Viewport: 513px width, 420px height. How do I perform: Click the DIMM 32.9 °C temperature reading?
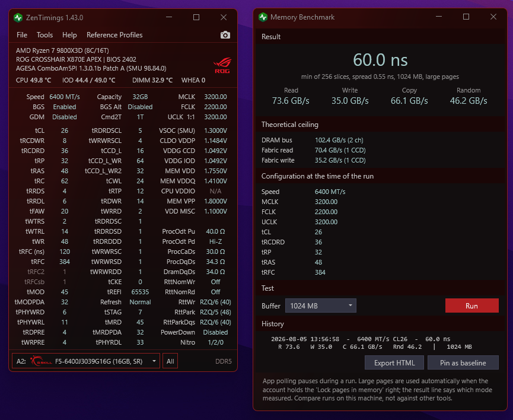click(x=152, y=80)
